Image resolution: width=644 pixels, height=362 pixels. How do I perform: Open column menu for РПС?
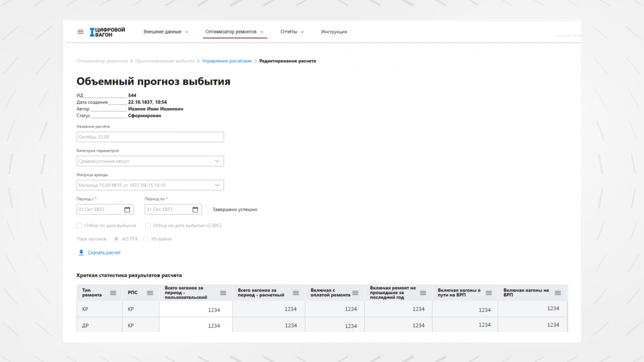coord(150,293)
